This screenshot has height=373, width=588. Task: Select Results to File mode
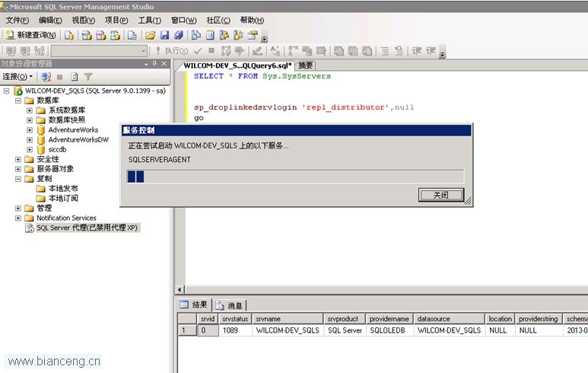pyautogui.click(x=367, y=51)
